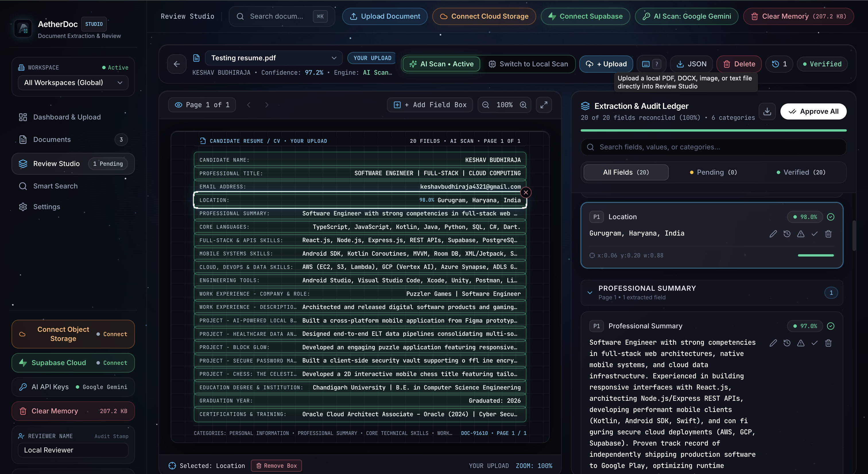Switch to Local Scan mode
The height and width of the screenshot is (474, 868).
(528, 64)
